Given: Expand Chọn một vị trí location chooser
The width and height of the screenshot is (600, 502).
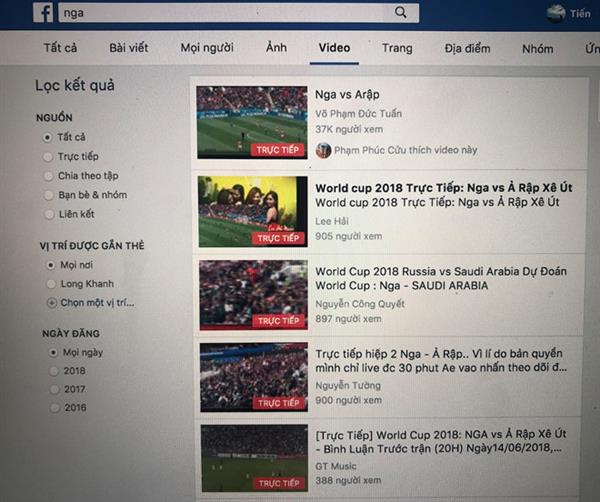Looking at the screenshot, I should (97, 303).
